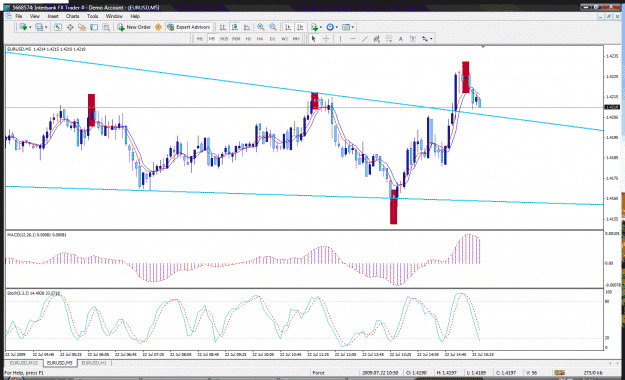Click the New Chart icon
625x380 pixels.
coord(23,27)
